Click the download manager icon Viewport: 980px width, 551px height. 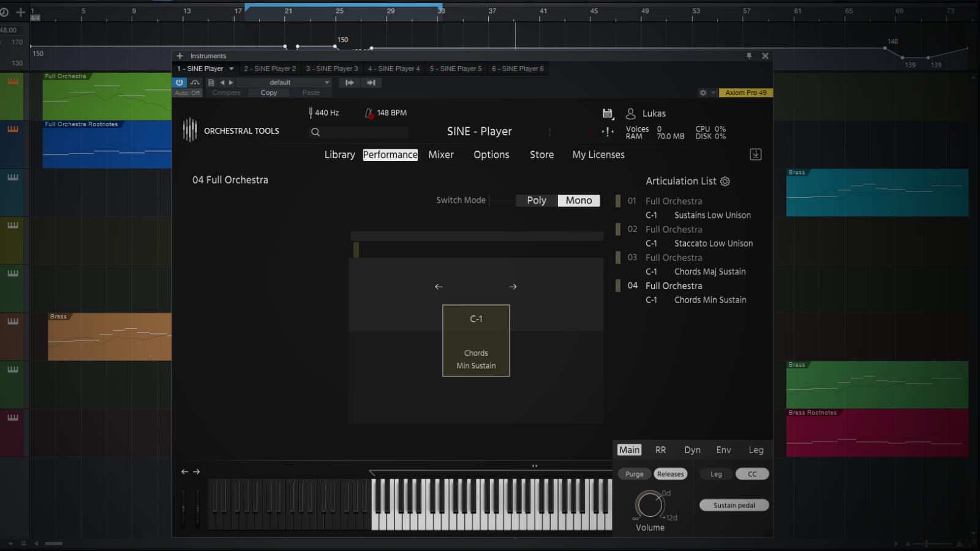756,154
